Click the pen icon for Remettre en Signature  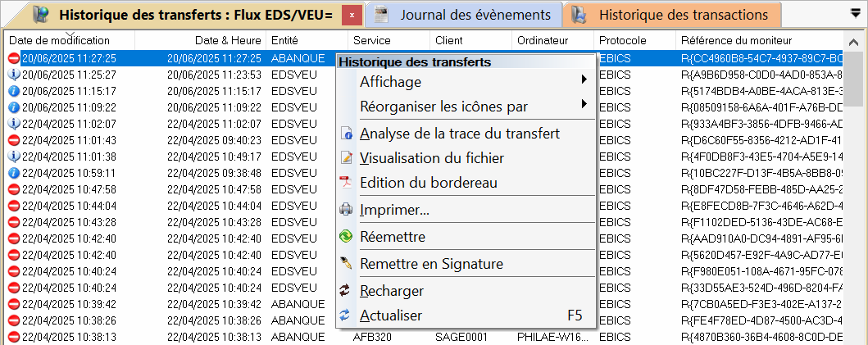tap(346, 264)
